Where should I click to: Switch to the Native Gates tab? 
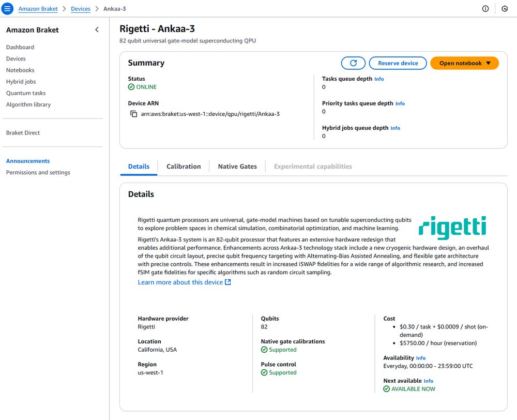pos(237,167)
